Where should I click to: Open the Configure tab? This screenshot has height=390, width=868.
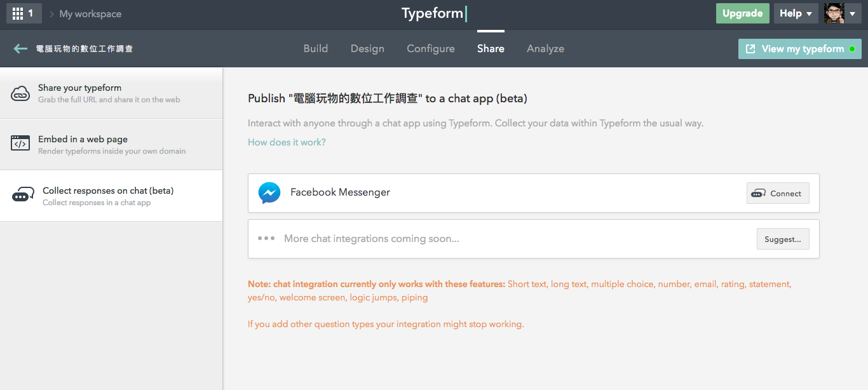pyautogui.click(x=431, y=48)
